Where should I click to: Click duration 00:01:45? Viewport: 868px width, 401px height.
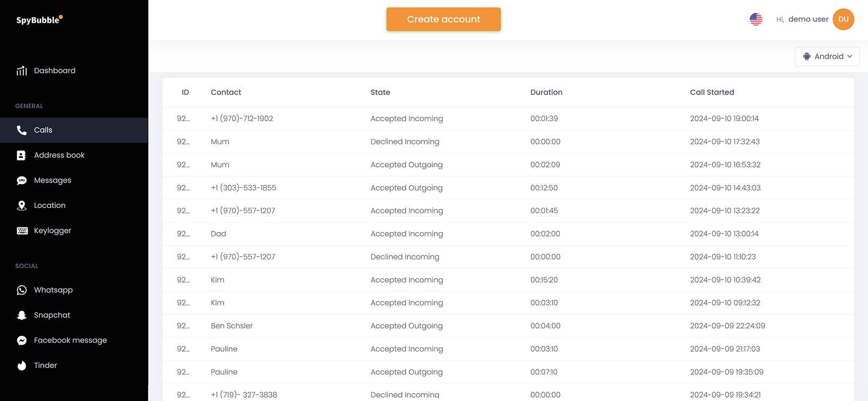click(544, 211)
